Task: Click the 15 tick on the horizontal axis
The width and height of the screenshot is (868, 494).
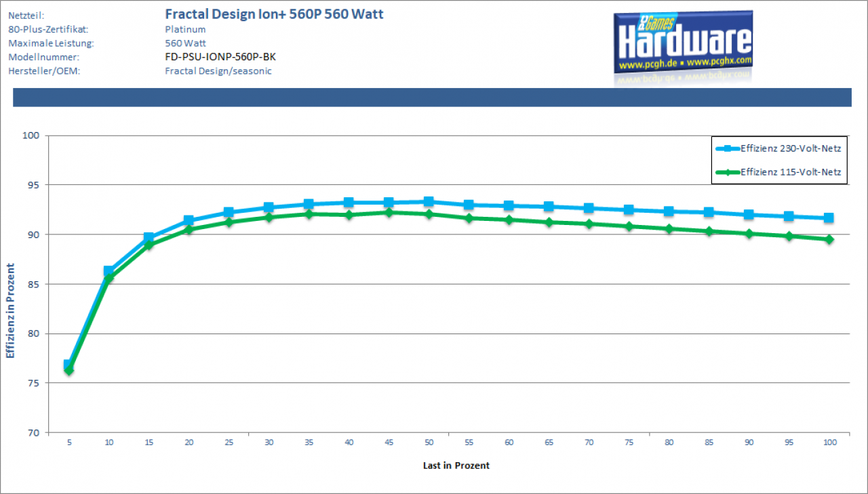Action: tap(149, 442)
